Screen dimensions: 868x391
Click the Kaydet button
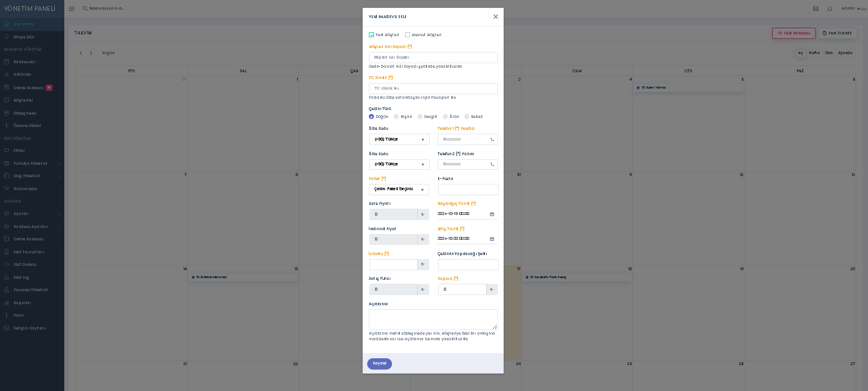pyautogui.click(x=380, y=364)
